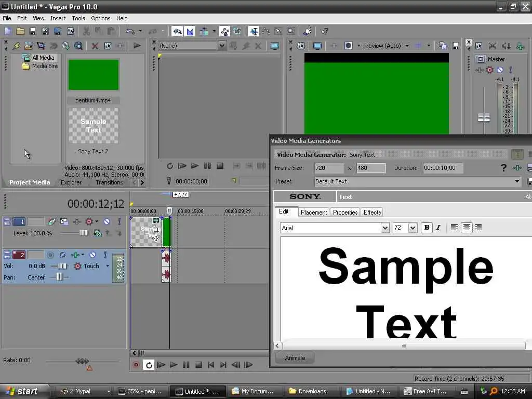Toggle timeline Loop Playback button

point(149,365)
